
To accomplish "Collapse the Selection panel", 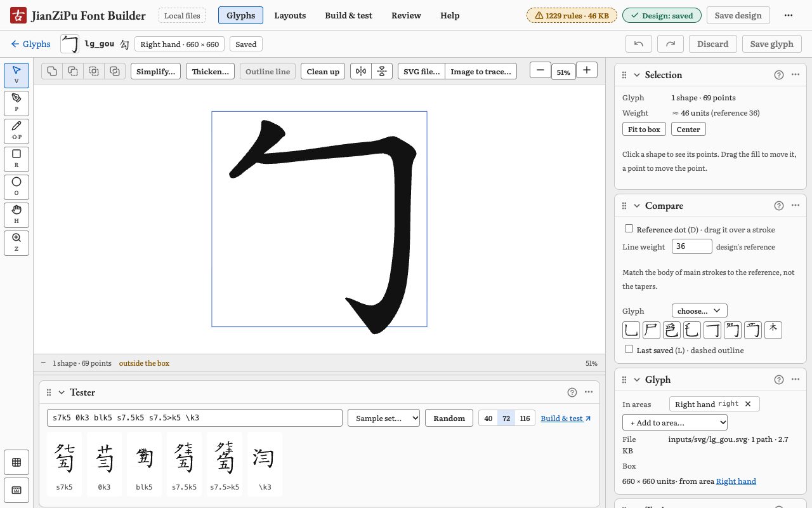I will [x=637, y=75].
